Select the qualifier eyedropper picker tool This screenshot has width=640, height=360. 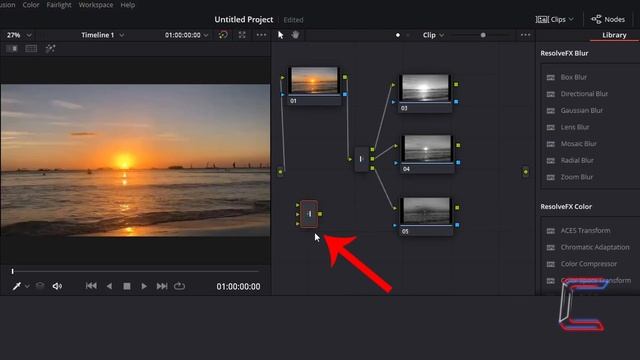click(x=17, y=286)
